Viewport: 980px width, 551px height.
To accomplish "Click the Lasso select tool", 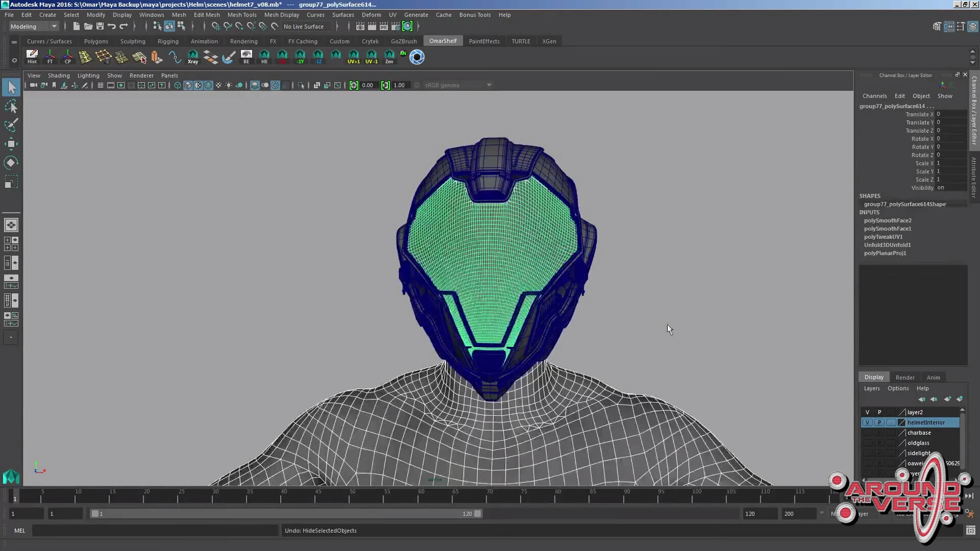I will (x=11, y=106).
